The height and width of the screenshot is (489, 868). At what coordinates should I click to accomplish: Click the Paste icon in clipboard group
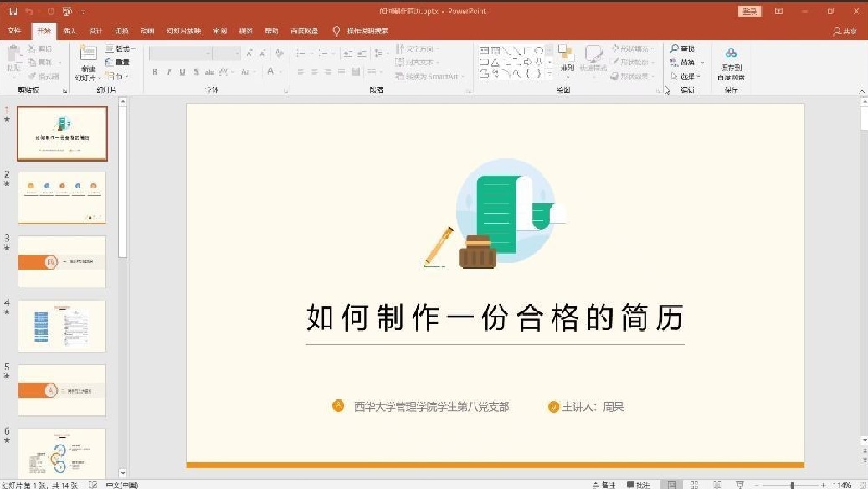[14, 56]
